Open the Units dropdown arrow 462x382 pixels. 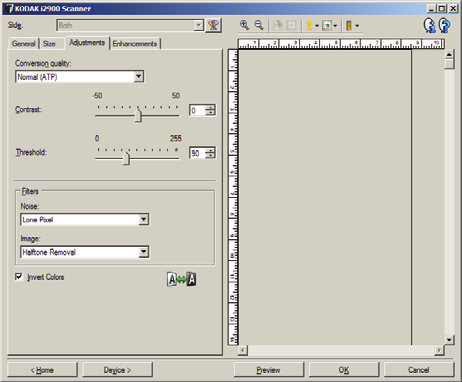click(357, 26)
